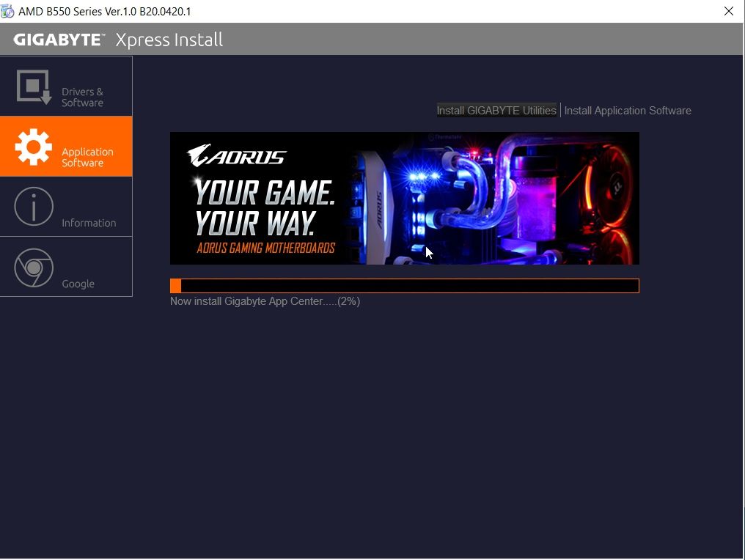This screenshot has height=560, width=745.
Task: Click the 'Drivers & Software' sidebar label
Action: [x=82, y=97]
